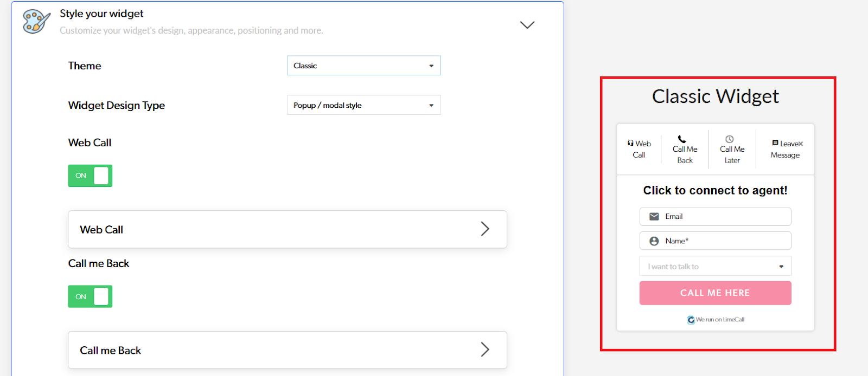The image size is (868, 376).
Task: Follow the We run on LimeCall link
Action: point(720,320)
